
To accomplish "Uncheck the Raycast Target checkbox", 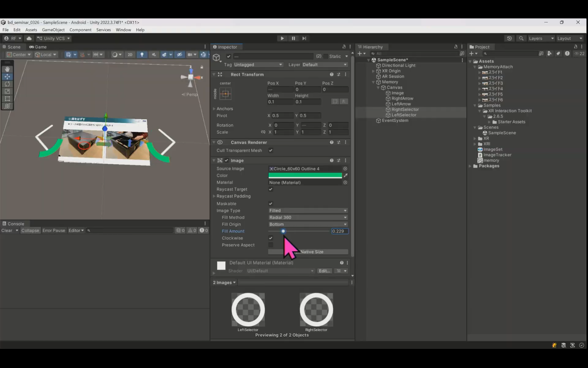I will (x=271, y=189).
